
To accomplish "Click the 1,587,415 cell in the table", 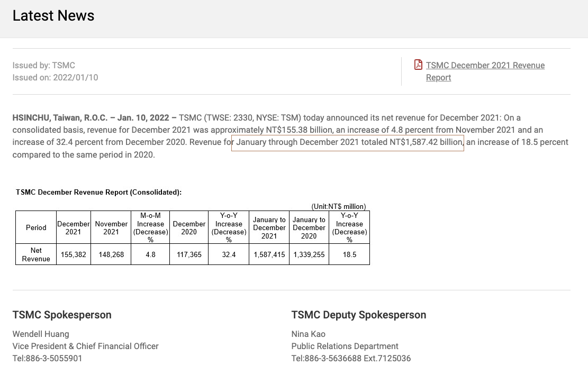I will click(269, 254).
